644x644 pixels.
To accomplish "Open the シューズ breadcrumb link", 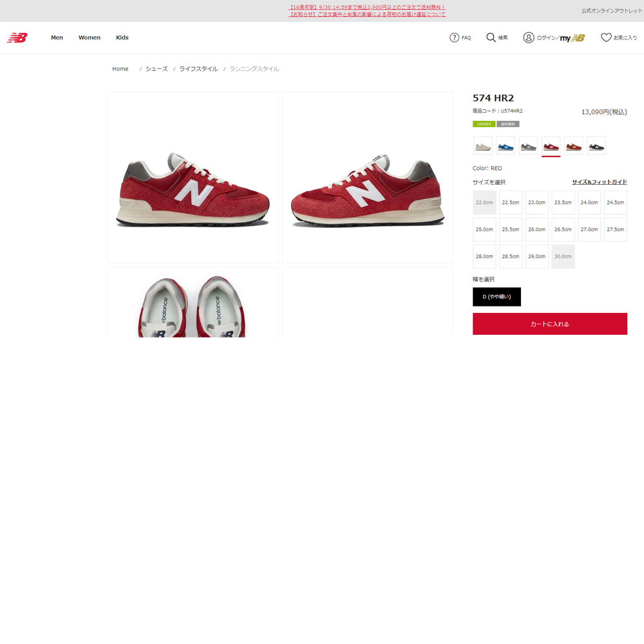I will 156,69.
